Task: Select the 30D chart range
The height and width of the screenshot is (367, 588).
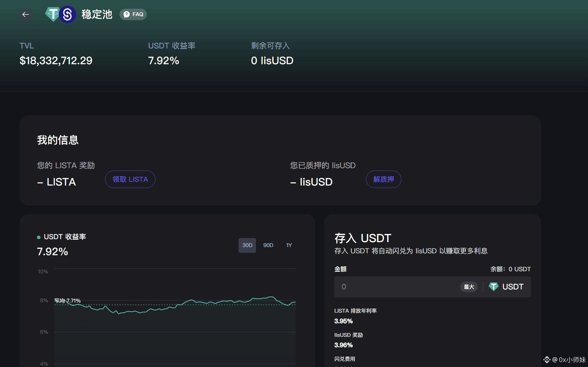Action: (x=247, y=245)
